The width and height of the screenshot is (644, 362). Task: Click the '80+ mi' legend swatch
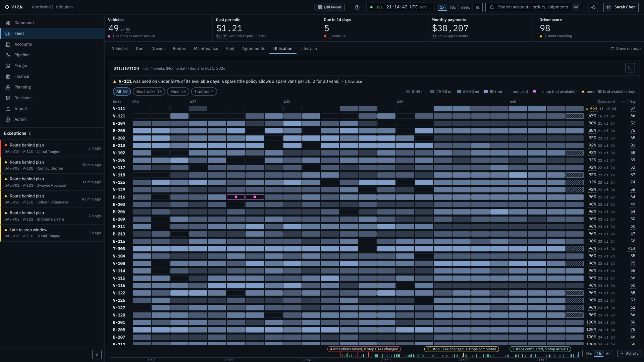click(x=486, y=92)
